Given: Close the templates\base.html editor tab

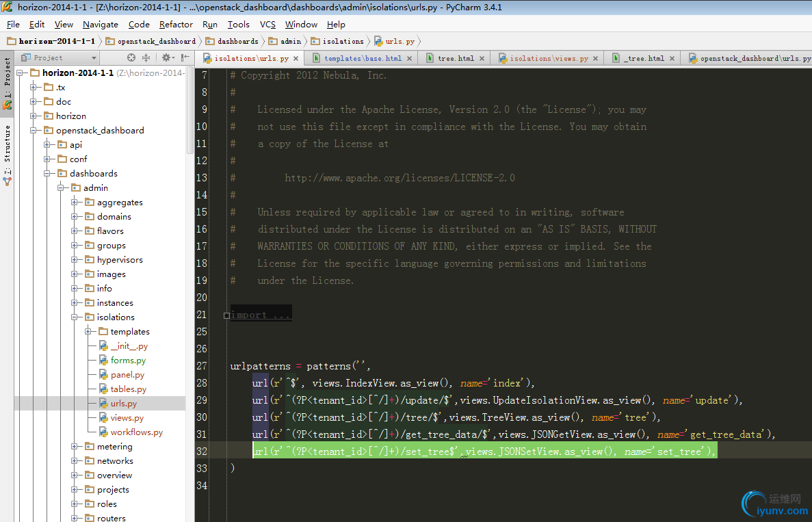Looking at the screenshot, I should pos(409,59).
